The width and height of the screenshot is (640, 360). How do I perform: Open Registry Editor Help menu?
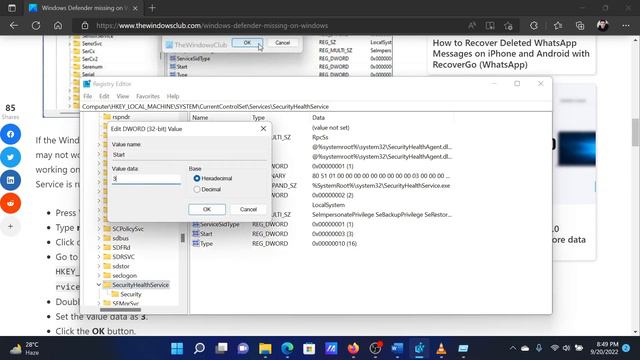point(173,96)
